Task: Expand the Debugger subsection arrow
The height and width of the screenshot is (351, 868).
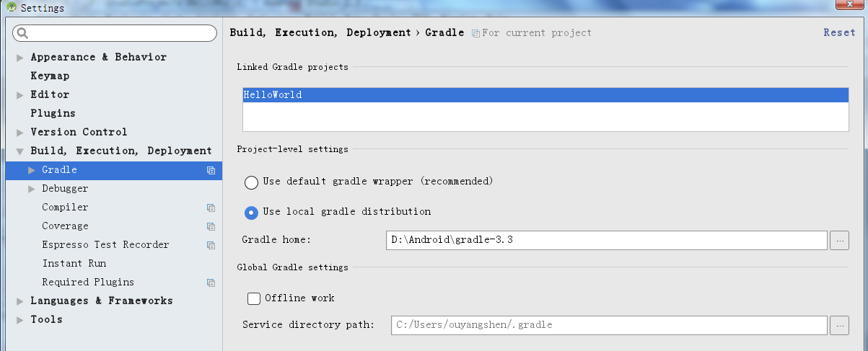Action: point(32,189)
